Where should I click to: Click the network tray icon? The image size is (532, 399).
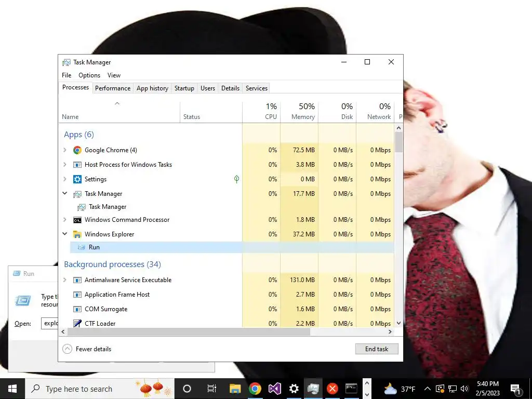453,389
